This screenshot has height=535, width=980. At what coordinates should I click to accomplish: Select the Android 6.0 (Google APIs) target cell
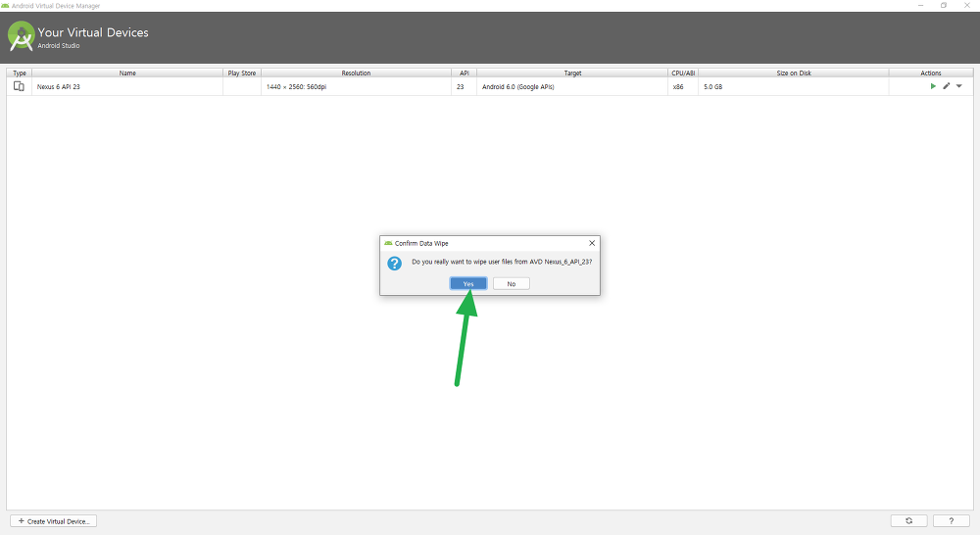click(x=572, y=87)
